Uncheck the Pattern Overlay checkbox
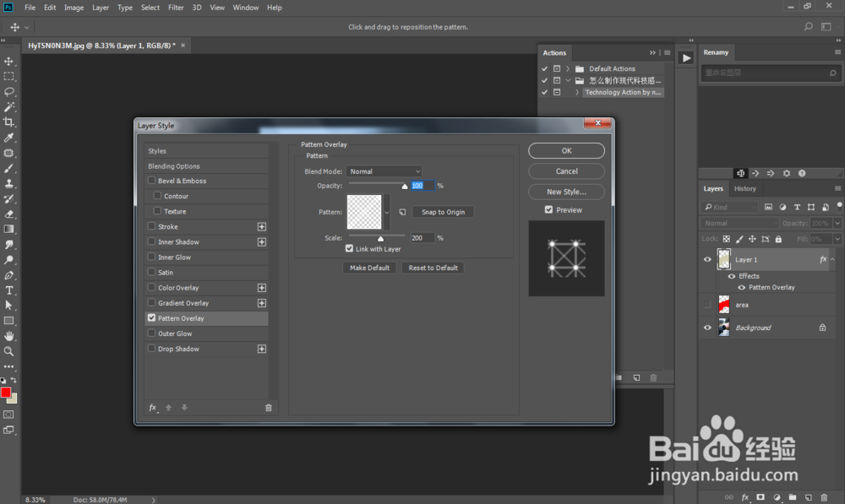Image resolution: width=845 pixels, height=504 pixels. coord(151,317)
